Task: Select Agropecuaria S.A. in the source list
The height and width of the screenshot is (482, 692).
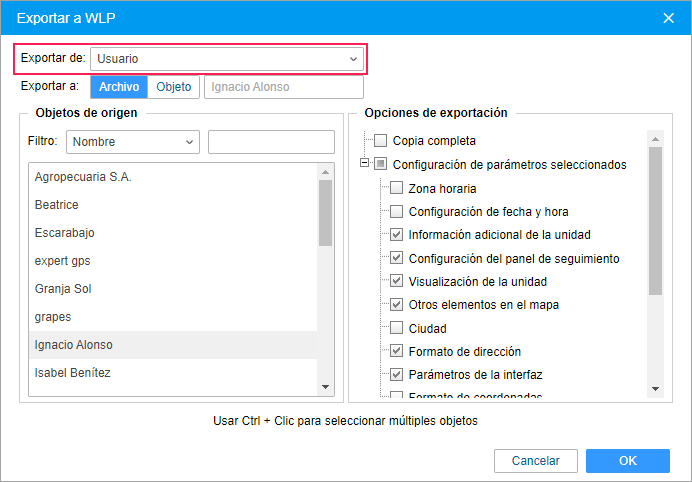Action: pyautogui.click(x=83, y=177)
